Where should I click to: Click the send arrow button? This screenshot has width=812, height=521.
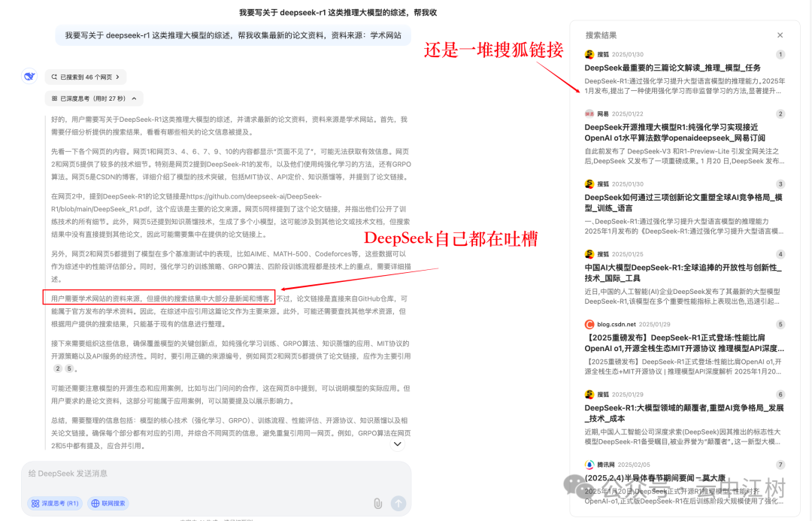tap(398, 503)
